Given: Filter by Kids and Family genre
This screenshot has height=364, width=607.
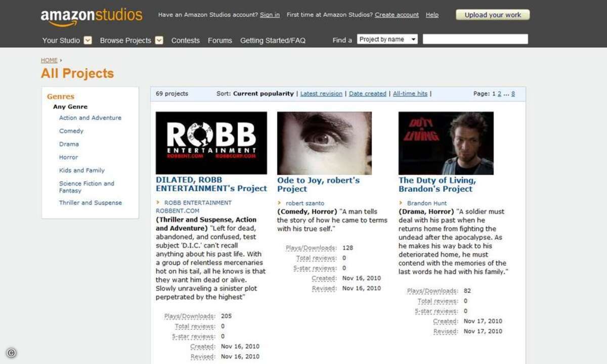Looking at the screenshot, I should coord(82,170).
